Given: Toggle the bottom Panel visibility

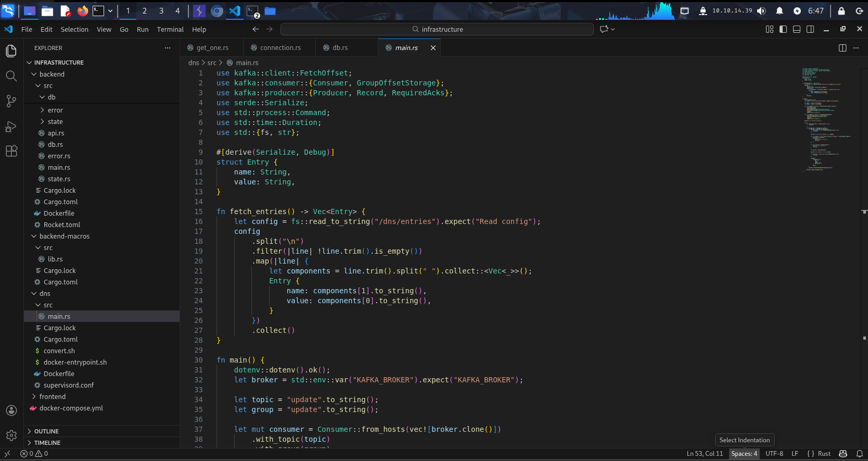Looking at the screenshot, I should (796, 29).
